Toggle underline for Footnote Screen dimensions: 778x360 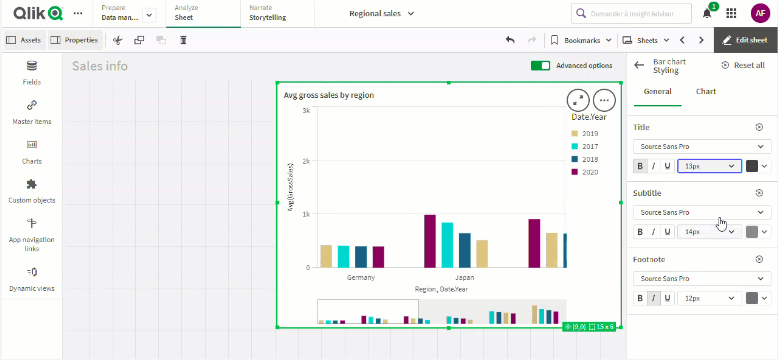(668, 298)
